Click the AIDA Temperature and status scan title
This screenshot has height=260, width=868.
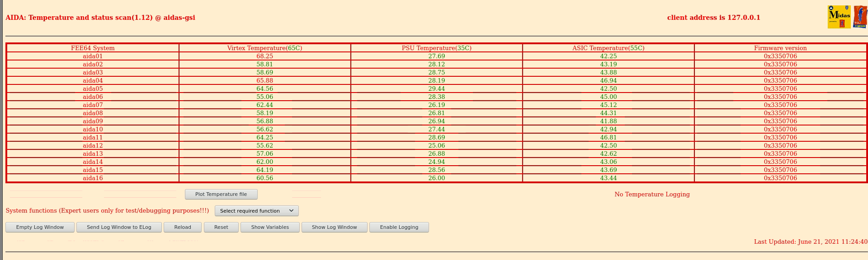pyautogui.click(x=100, y=18)
